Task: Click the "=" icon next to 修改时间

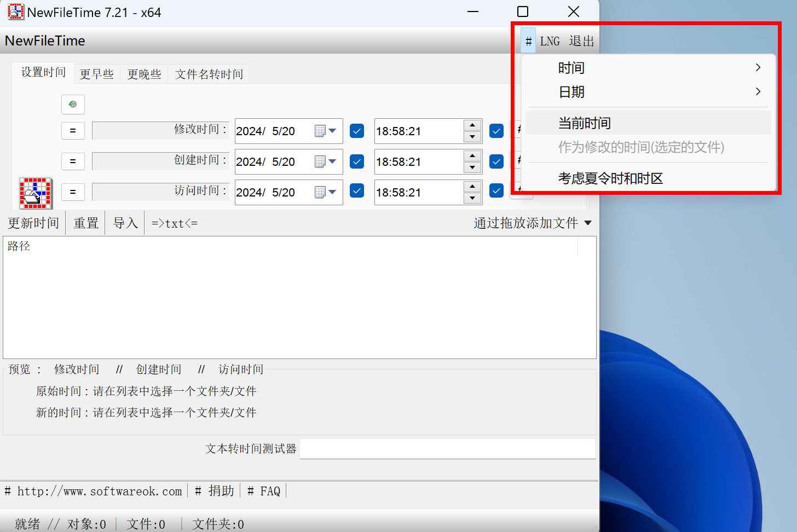Action: (73, 130)
